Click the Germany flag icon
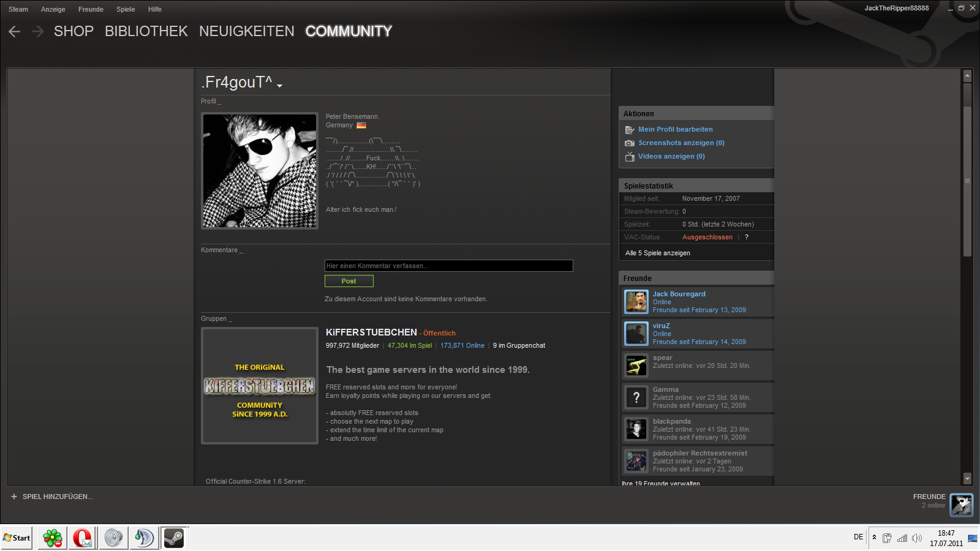The width and height of the screenshot is (980, 551). (361, 126)
